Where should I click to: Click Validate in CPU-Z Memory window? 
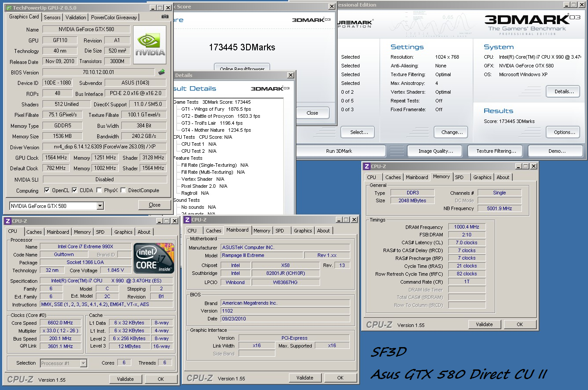point(484,324)
